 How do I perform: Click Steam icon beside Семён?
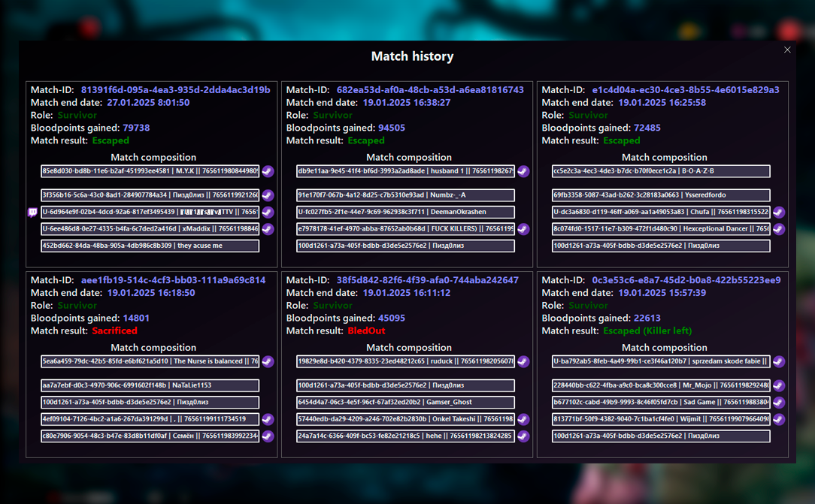268,436
